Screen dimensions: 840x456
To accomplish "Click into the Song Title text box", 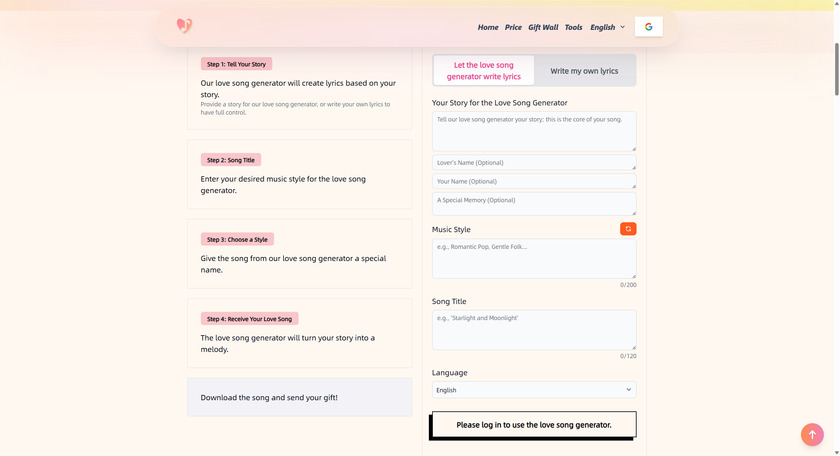I will click(534, 330).
